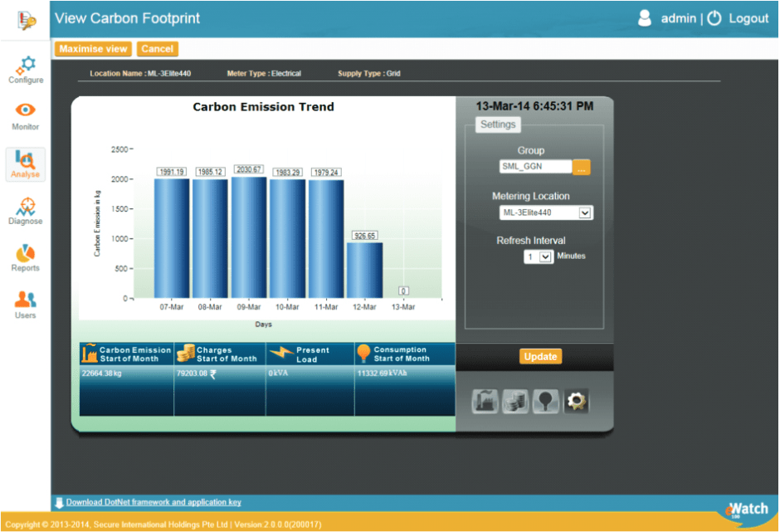
Task: Open the Users sidebar icon
Action: 26,304
